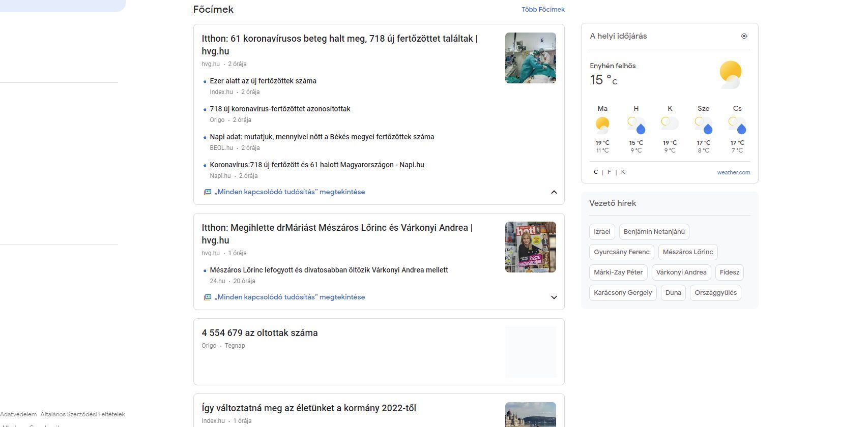Open '718 új koronavírus-fertőzöttet azonosítottak' article
This screenshot has height=427, width=868.
click(x=280, y=109)
